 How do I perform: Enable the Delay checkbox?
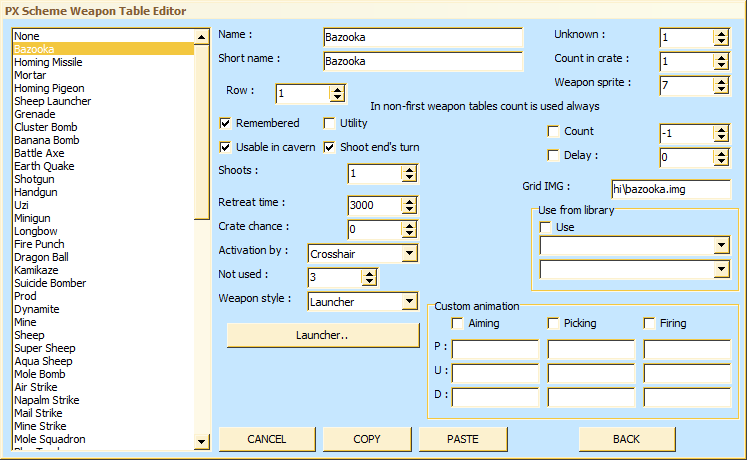pos(553,155)
